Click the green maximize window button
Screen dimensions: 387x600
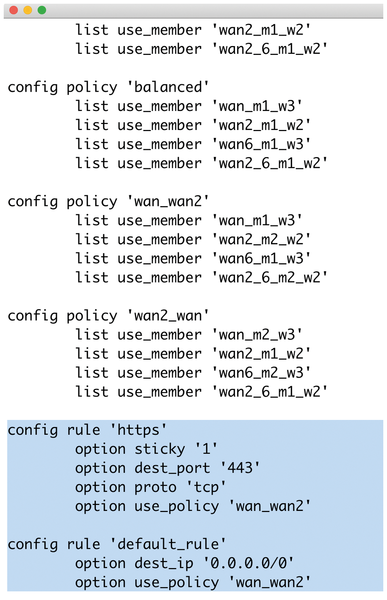tap(42, 10)
